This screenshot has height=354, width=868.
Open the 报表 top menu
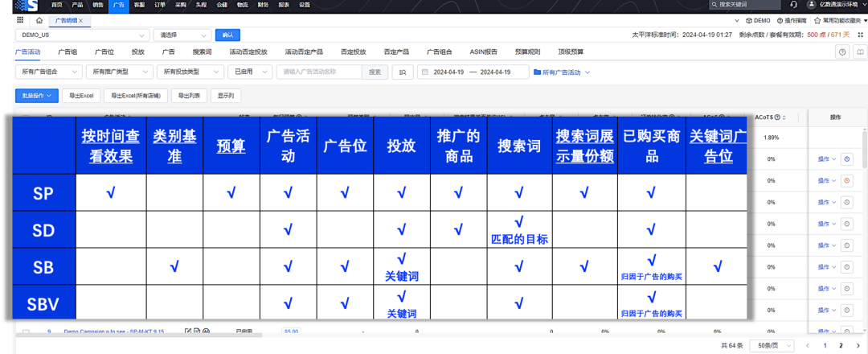pos(284,5)
